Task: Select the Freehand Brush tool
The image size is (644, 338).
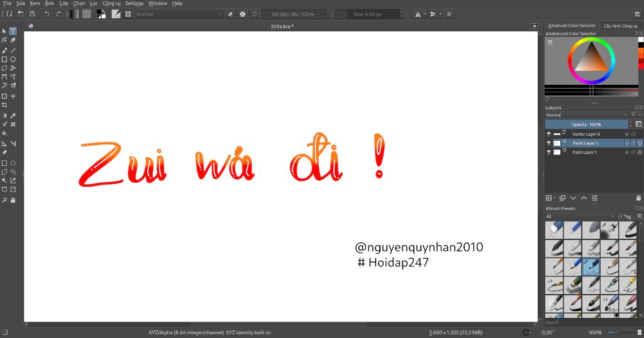Action: 4,50
